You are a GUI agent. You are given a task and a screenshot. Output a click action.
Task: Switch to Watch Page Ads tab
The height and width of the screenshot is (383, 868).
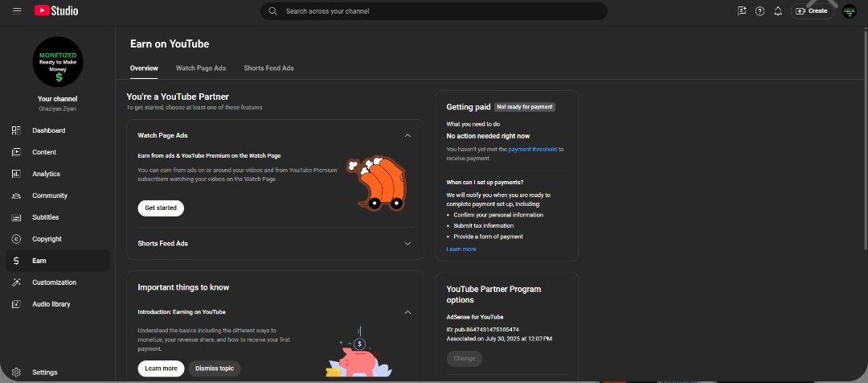(x=201, y=68)
